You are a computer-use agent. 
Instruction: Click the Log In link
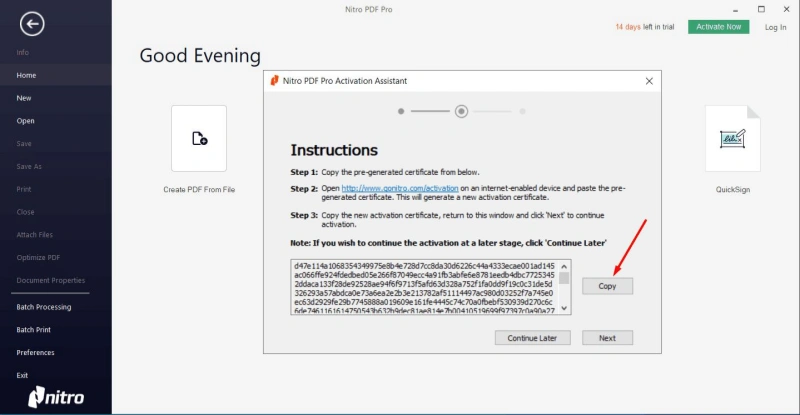pyautogui.click(x=775, y=27)
